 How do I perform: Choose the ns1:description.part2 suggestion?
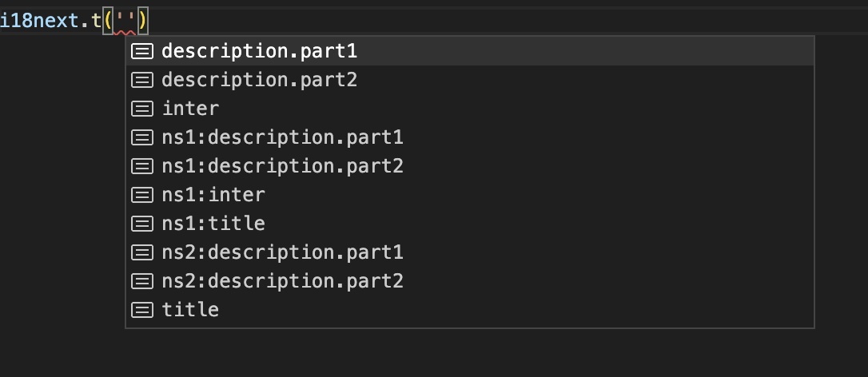click(x=282, y=166)
